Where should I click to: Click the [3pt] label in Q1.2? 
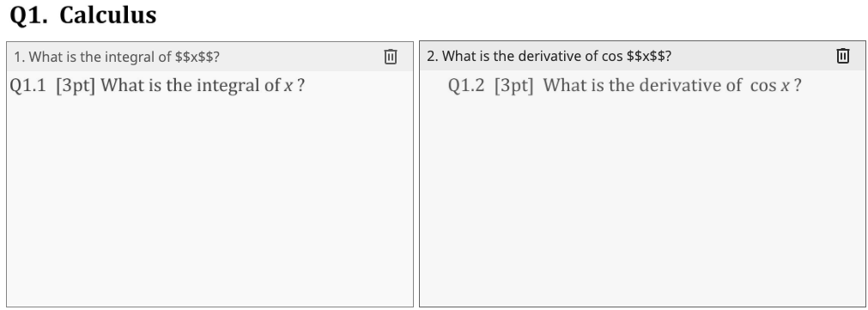514,86
